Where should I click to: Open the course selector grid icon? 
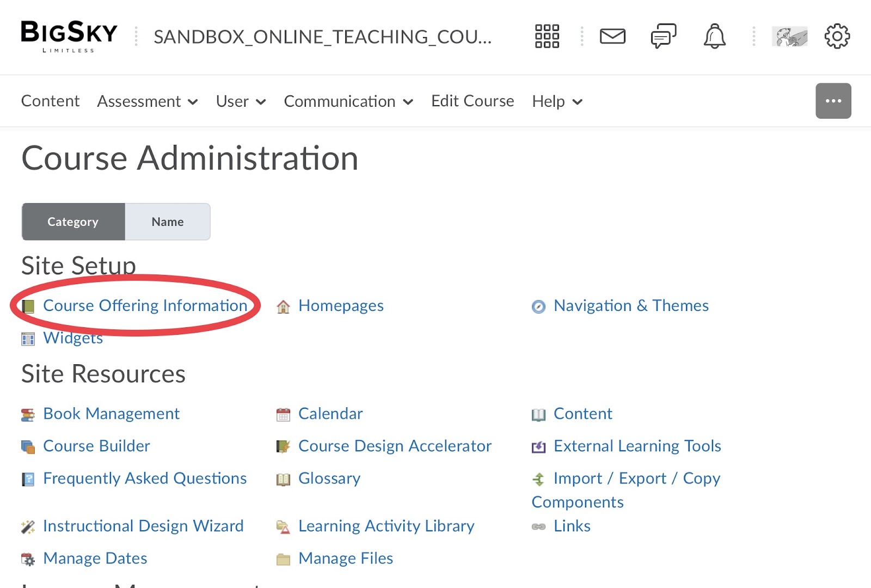pyautogui.click(x=547, y=36)
